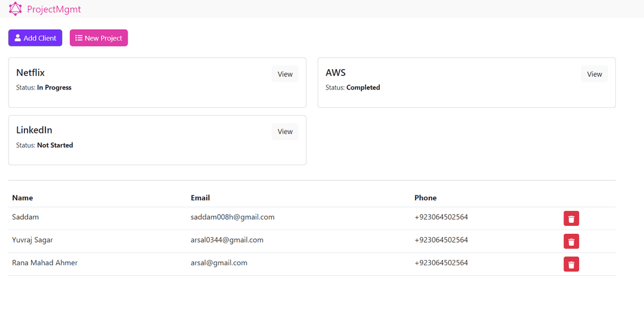644x310 pixels.
Task: Click the Phone column header
Action: tap(426, 198)
